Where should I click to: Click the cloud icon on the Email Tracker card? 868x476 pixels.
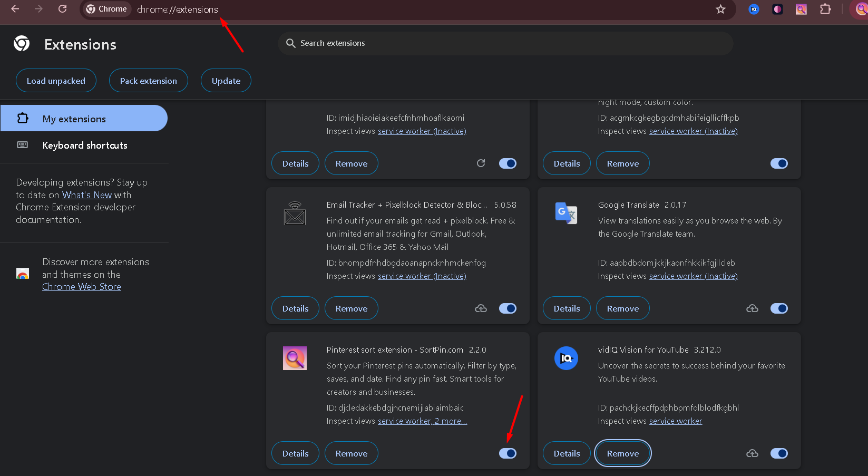tap(481, 308)
